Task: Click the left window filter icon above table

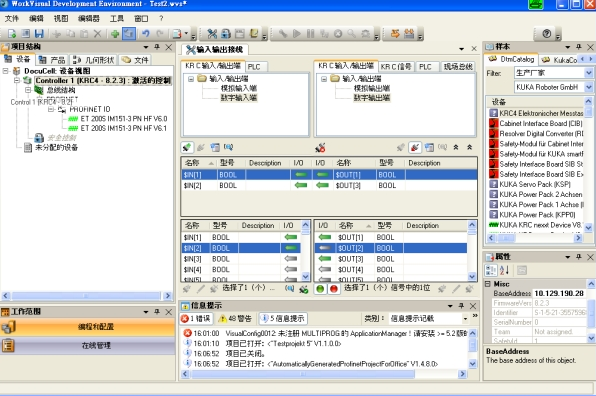Action: pos(215,147)
